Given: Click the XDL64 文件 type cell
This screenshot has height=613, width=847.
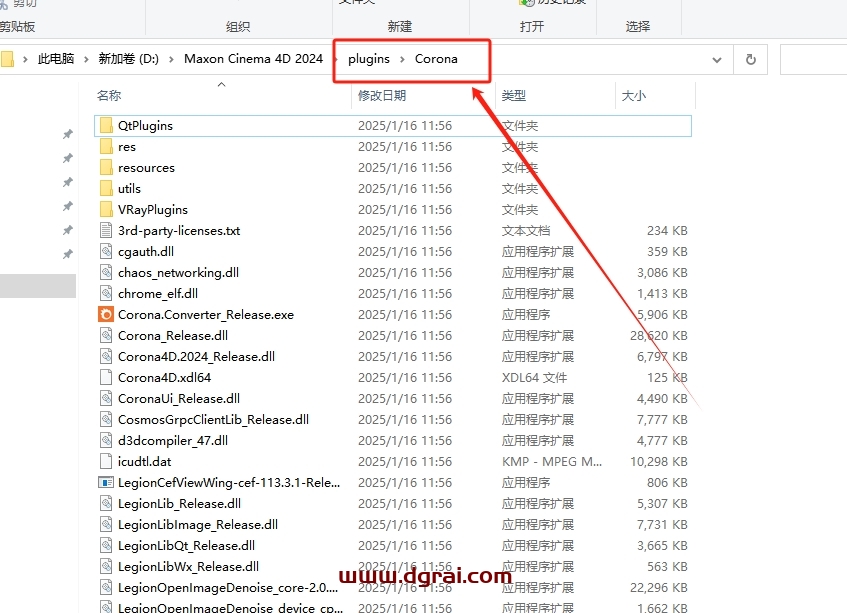Looking at the screenshot, I should (x=534, y=378).
